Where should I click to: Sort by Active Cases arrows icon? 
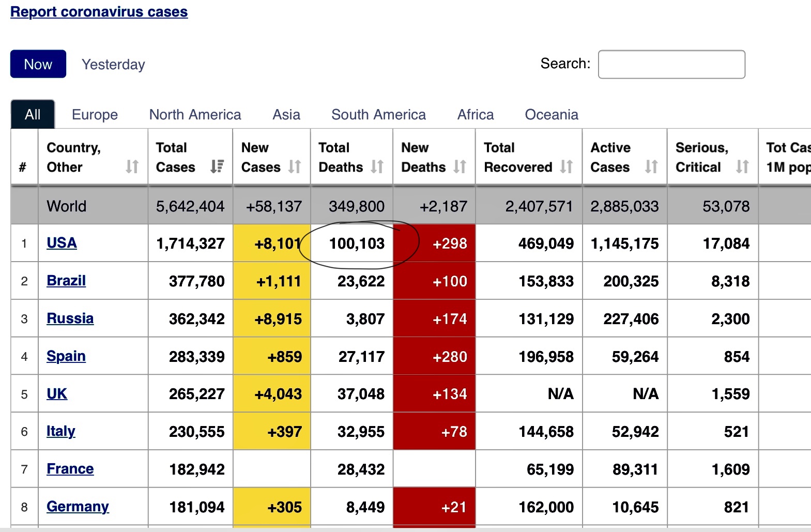[651, 166]
